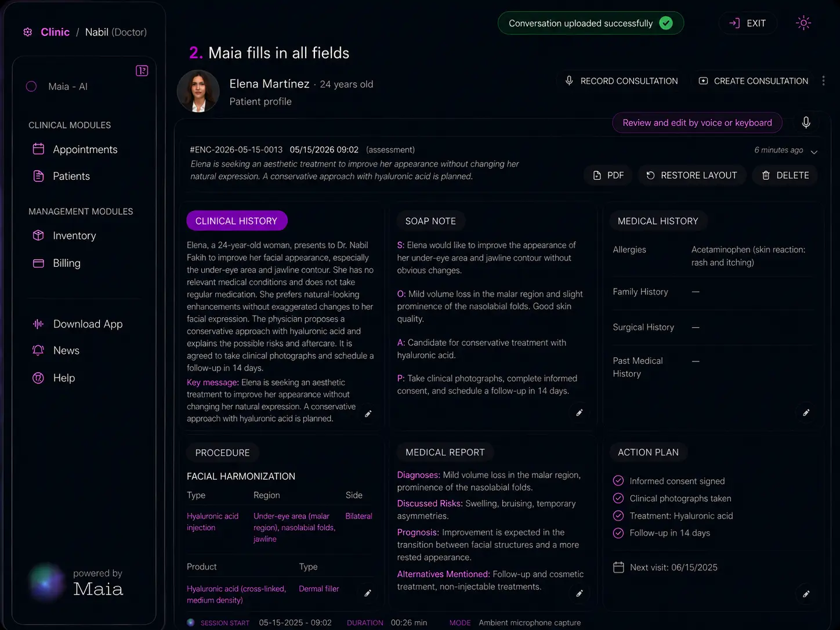Click the Maia logo orb
Screen dimensions: 840x630
47,582
